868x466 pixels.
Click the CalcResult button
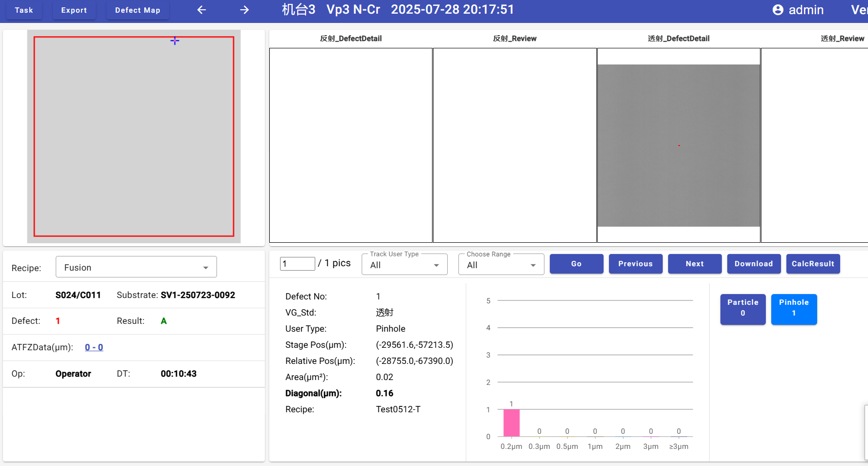click(813, 264)
